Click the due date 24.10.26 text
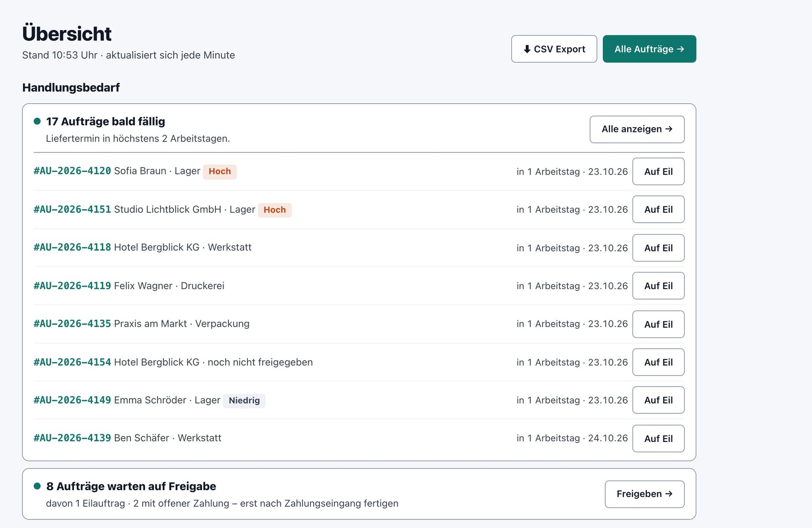 tap(608, 438)
